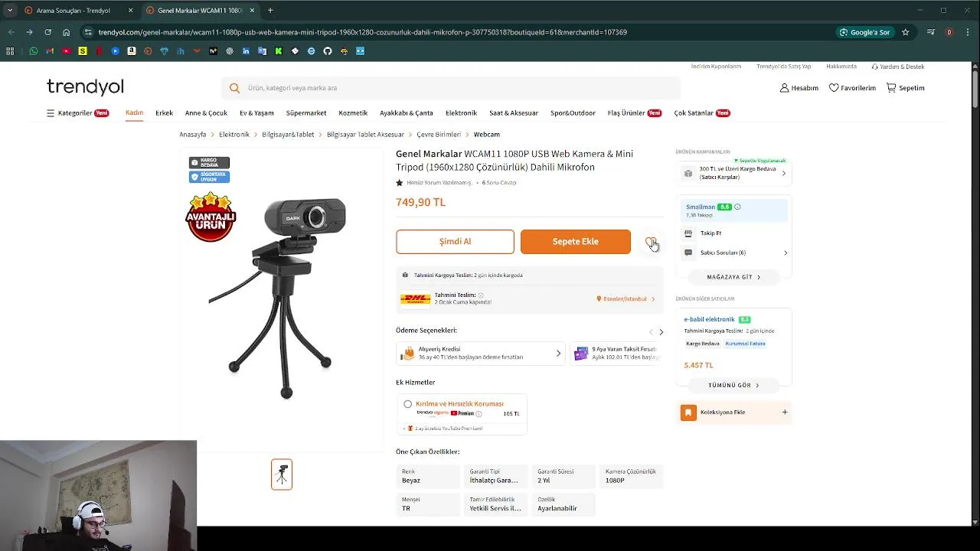Click the Sepete Ekle button
The width and height of the screenshot is (980, 551).
click(x=576, y=242)
